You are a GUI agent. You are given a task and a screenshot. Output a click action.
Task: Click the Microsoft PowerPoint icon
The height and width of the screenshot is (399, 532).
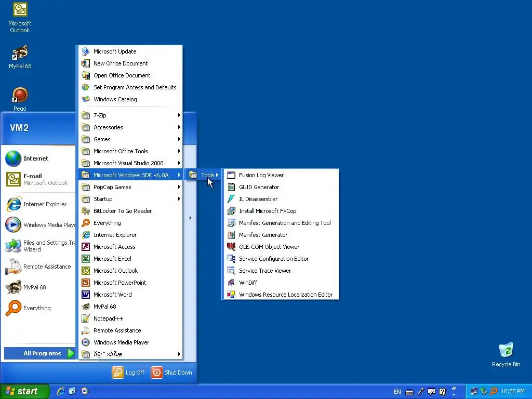tap(86, 283)
